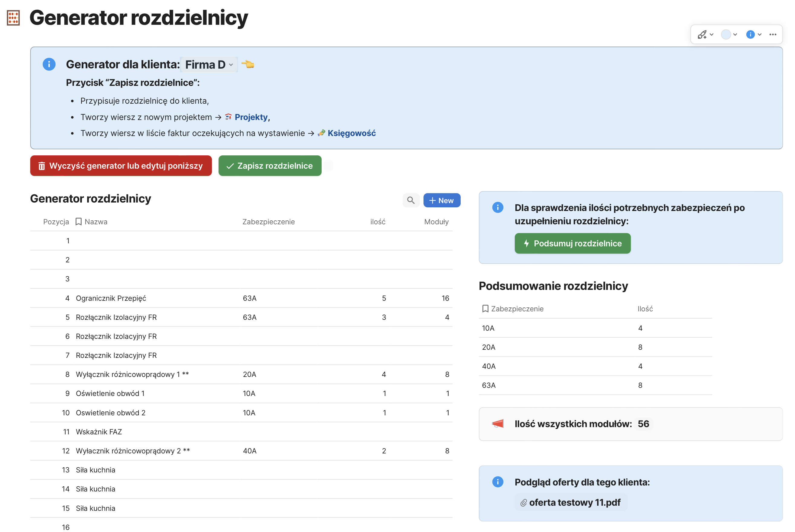Open the Księgowość page link

coord(351,133)
